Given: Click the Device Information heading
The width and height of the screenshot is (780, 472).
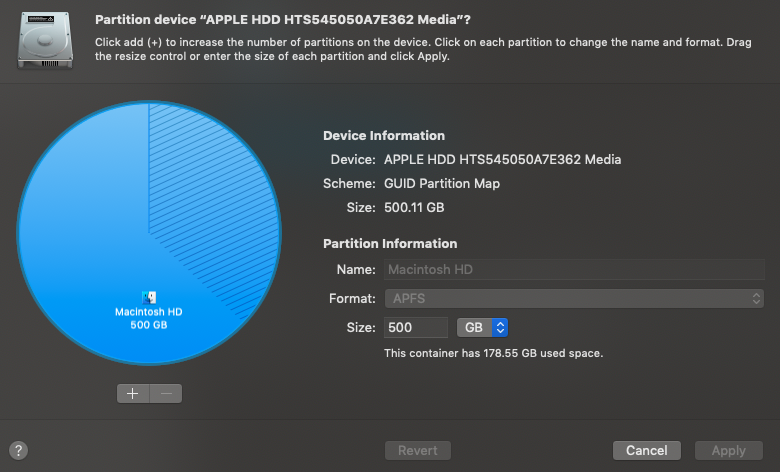Looking at the screenshot, I should pos(384,136).
